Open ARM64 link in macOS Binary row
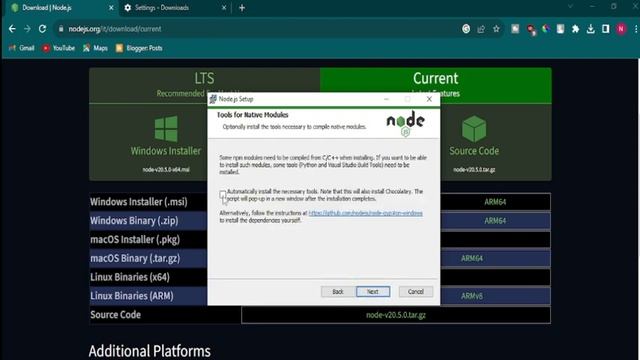 (x=472, y=258)
